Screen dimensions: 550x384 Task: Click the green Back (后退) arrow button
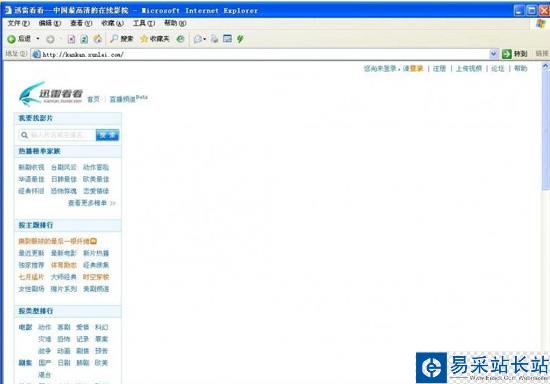point(19,39)
